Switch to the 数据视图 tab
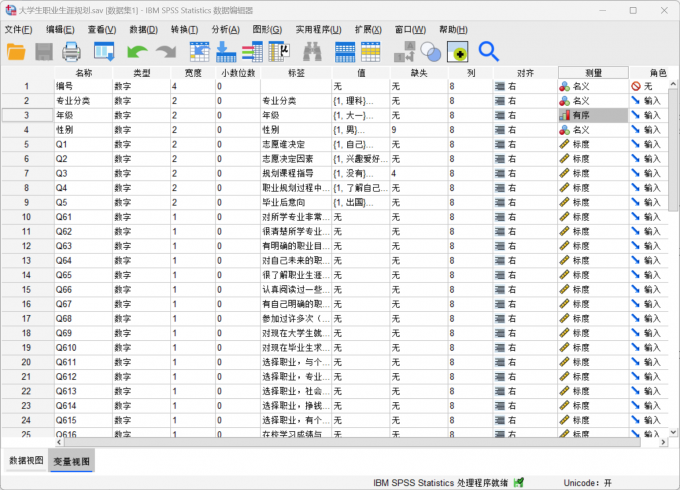Image resolution: width=680 pixels, height=490 pixels. point(26,461)
